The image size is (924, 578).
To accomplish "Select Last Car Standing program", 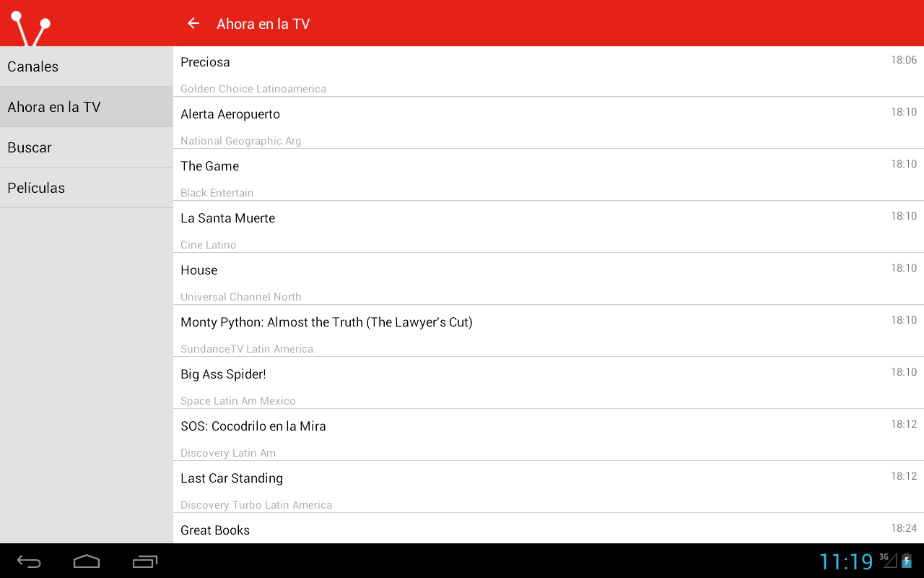I will point(549,487).
